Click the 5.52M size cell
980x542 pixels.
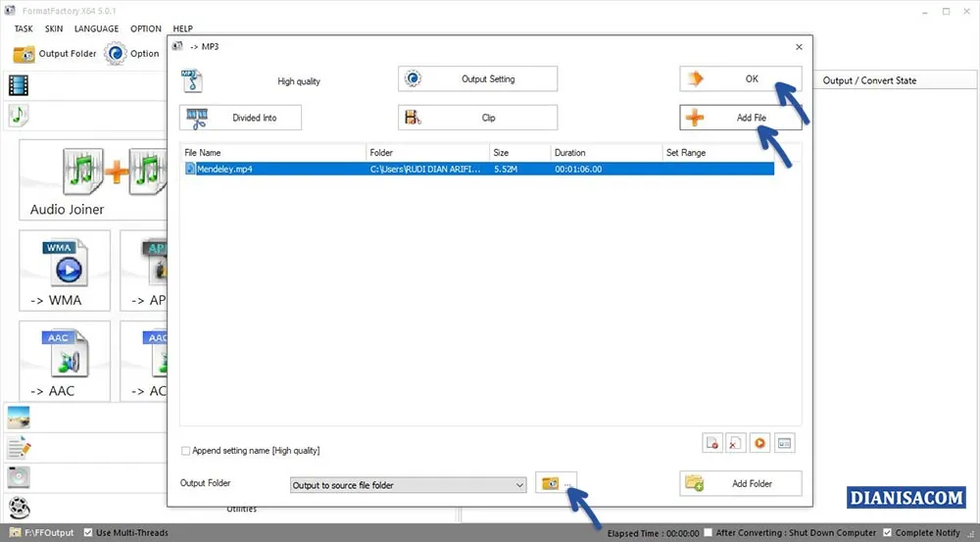click(x=506, y=169)
